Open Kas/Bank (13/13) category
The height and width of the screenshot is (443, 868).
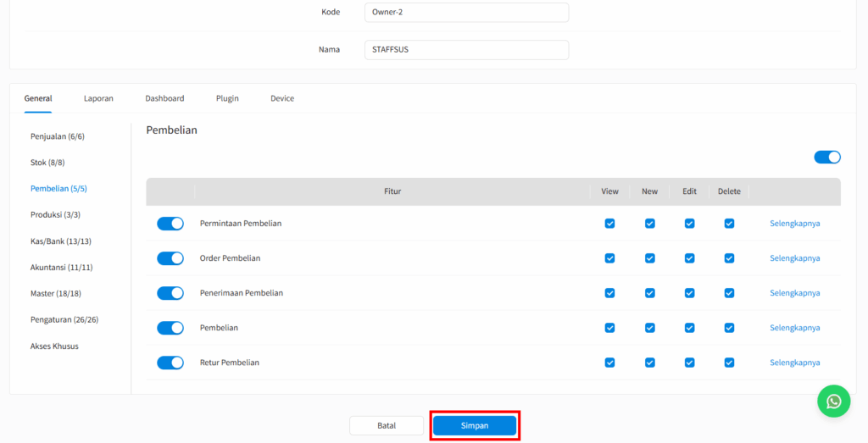point(61,241)
